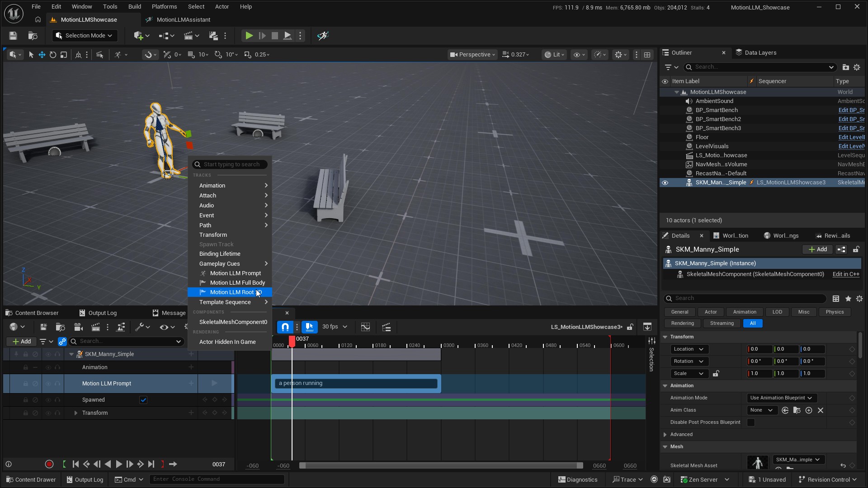The height and width of the screenshot is (488, 868).
Task: Start Play in Editor with green play button
Action: click(249, 36)
